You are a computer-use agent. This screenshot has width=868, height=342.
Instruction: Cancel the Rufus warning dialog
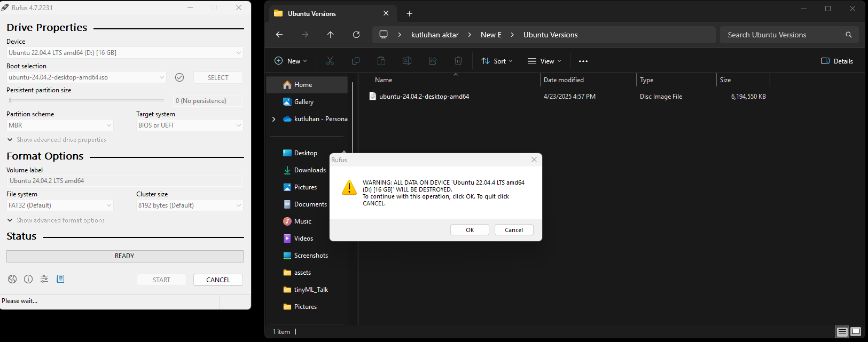click(x=513, y=230)
